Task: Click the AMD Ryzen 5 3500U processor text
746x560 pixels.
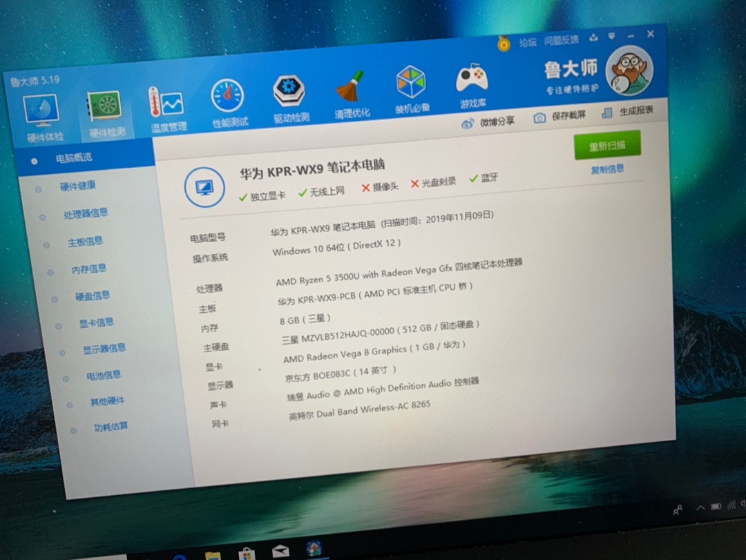Action: (399, 272)
